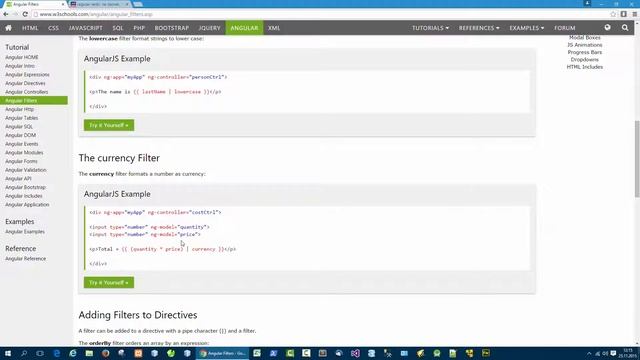Open the CSS tutorial menu item
Viewport: 640px width, 360px height.
[53, 28]
